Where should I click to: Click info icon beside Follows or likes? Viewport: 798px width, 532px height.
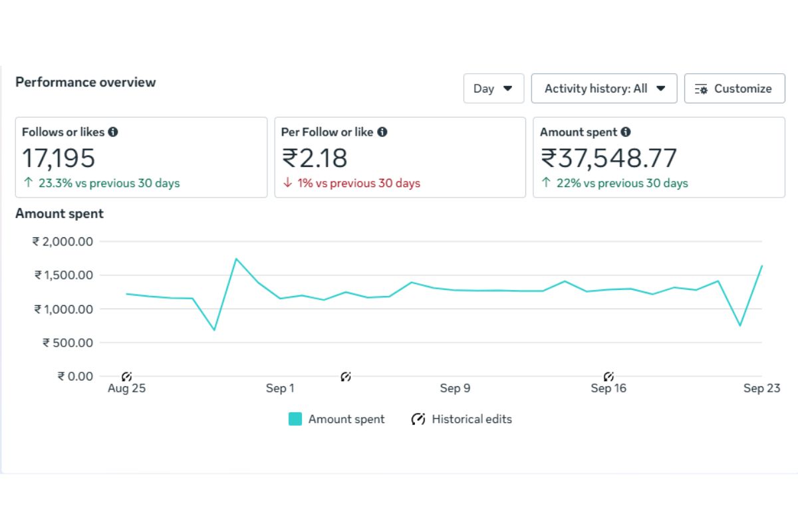coord(113,132)
